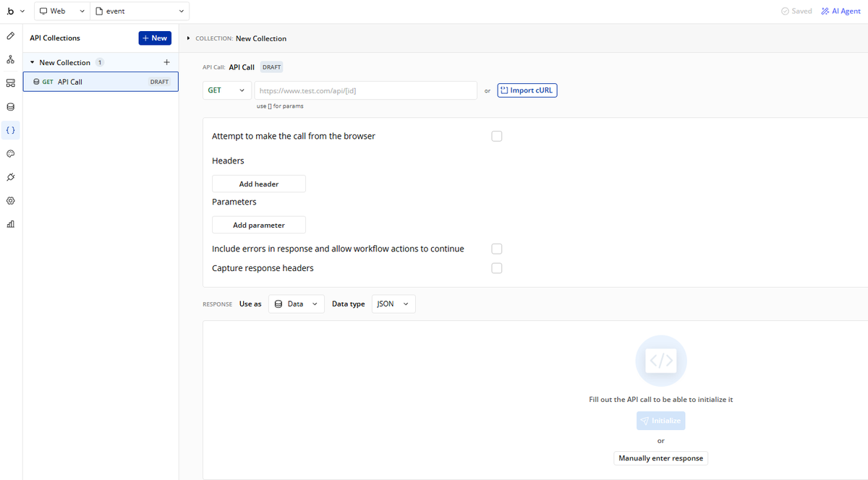Screen dimensions: 868x480
Task: Click the New button in API Collections
Action: (155, 38)
